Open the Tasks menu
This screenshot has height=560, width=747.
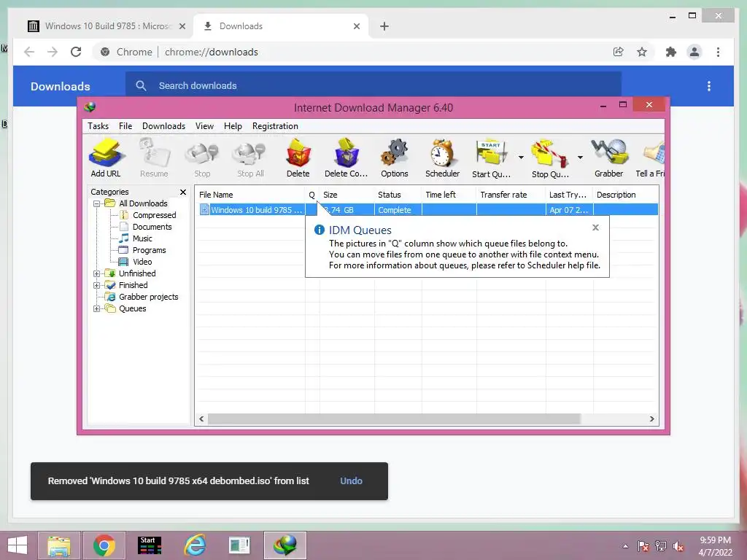tap(98, 126)
